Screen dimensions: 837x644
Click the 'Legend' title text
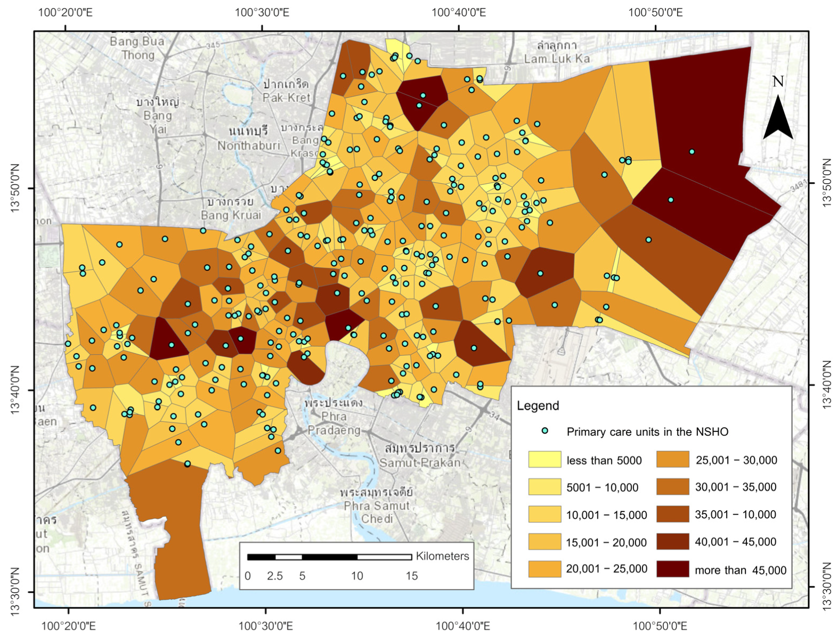coord(538,406)
